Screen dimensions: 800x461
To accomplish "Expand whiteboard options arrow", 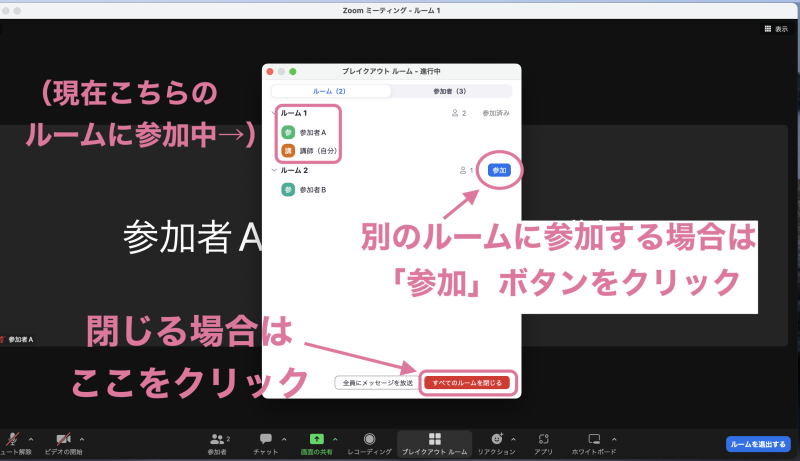I will (614, 439).
